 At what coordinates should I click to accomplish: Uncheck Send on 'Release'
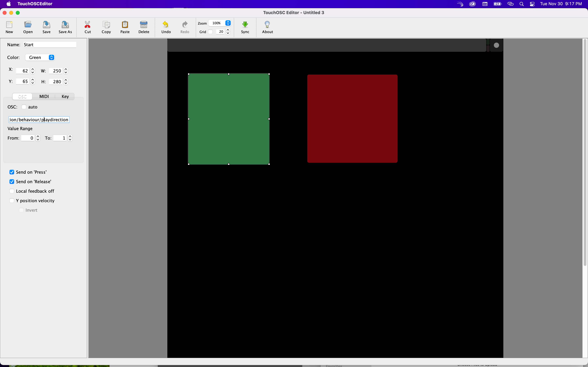tap(12, 182)
